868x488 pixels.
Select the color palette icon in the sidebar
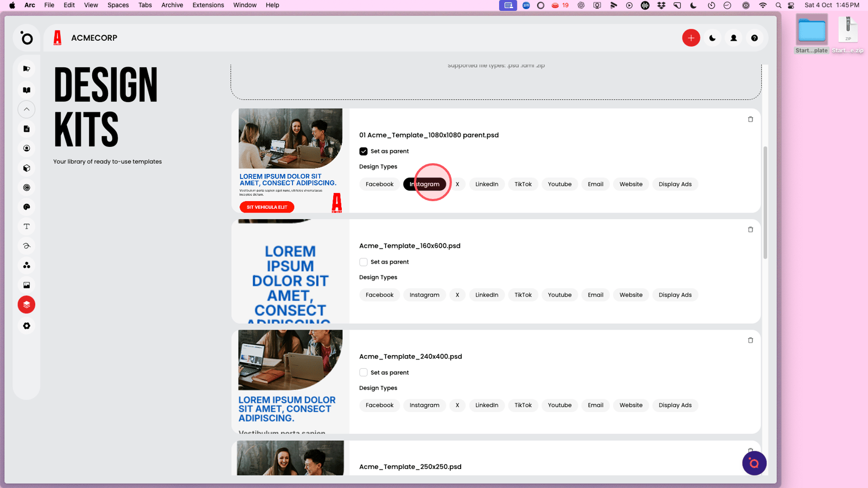[x=27, y=207]
